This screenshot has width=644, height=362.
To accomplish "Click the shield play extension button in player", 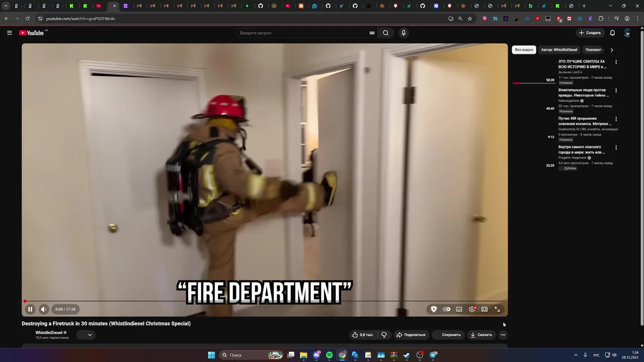I will coord(434,309).
